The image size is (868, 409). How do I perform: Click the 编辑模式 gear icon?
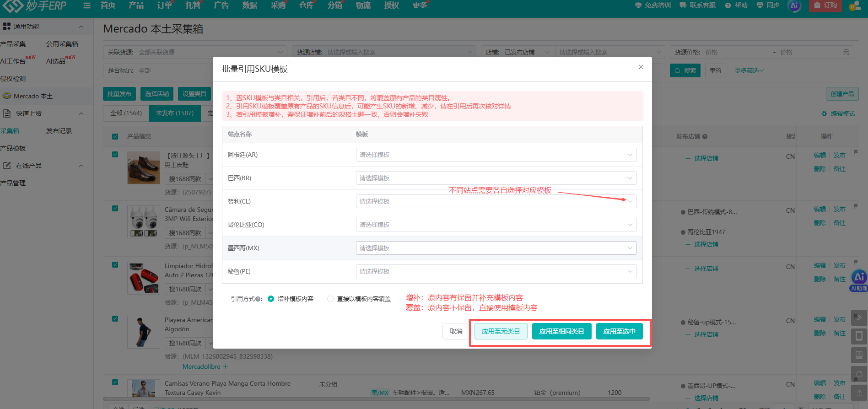click(x=824, y=113)
